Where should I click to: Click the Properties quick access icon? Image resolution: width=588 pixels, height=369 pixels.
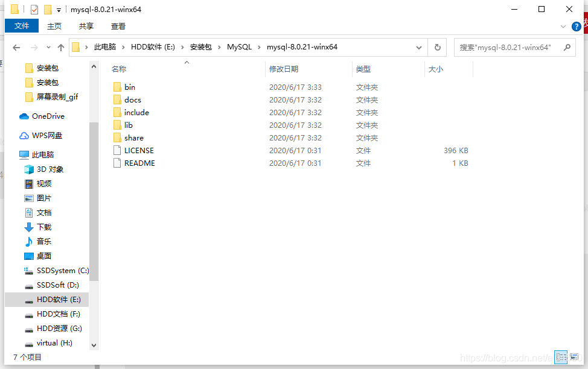tap(34, 10)
